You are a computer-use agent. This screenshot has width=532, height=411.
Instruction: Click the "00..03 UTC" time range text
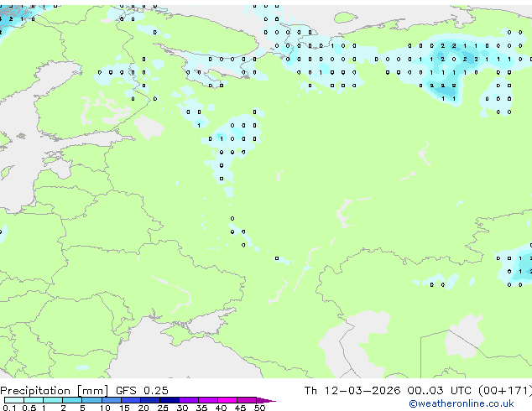click(x=439, y=391)
